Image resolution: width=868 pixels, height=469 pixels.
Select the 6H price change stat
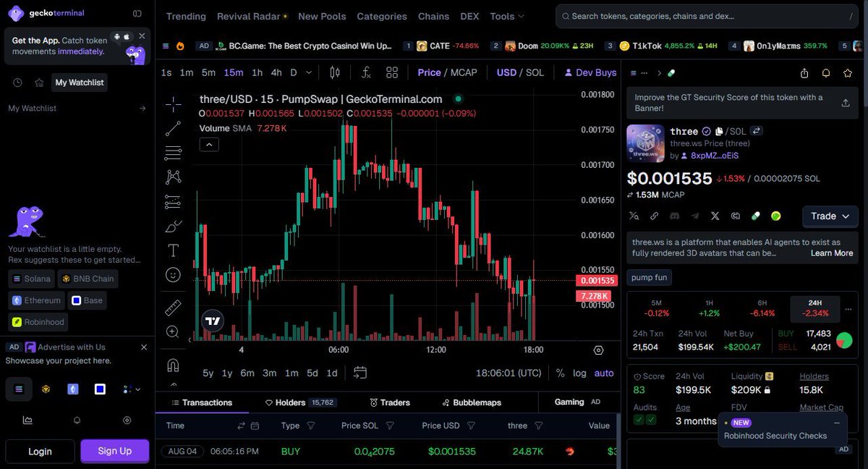[762, 308]
